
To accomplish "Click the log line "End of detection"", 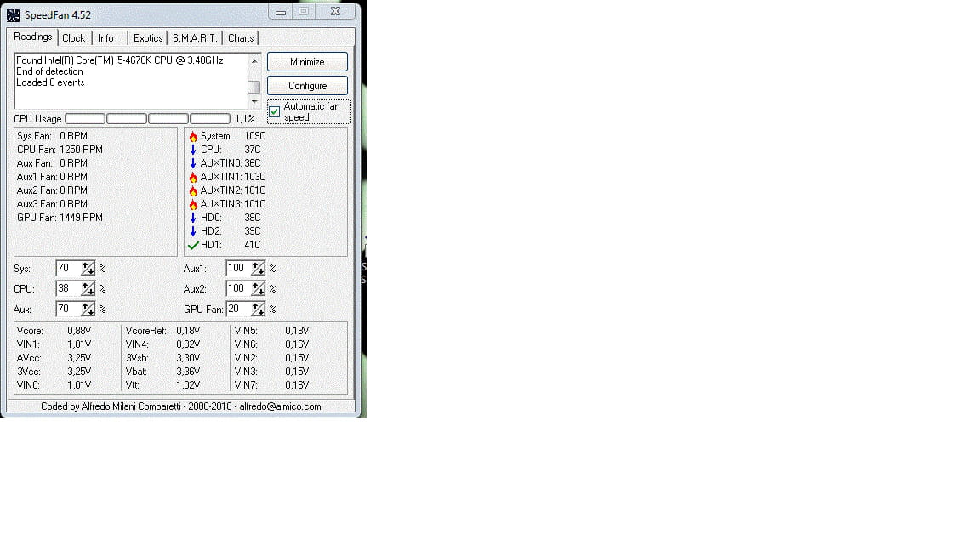I will [x=49, y=71].
